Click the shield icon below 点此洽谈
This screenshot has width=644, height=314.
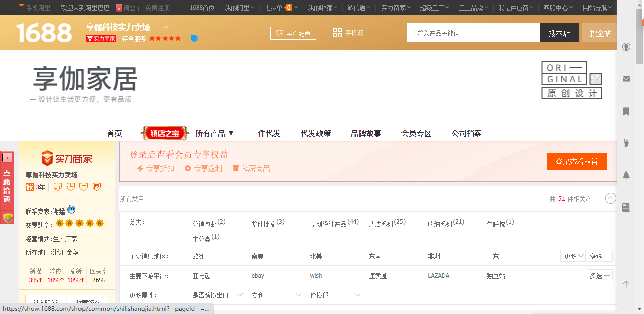coord(8,218)
